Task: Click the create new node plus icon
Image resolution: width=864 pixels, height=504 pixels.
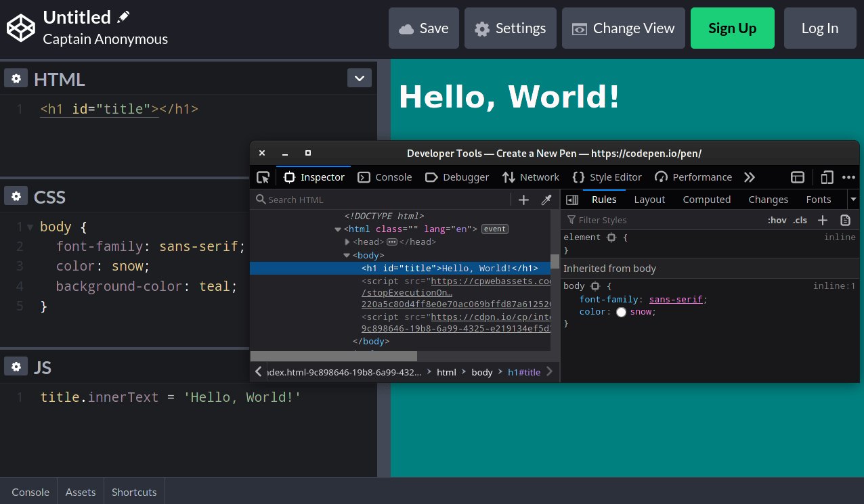Action: coord(523,199)
